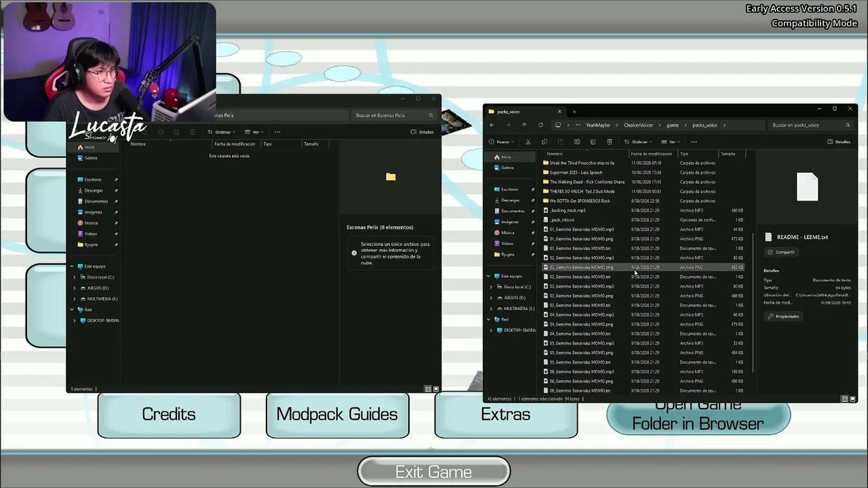Click the Credits button in the game menu

(169, 414)
